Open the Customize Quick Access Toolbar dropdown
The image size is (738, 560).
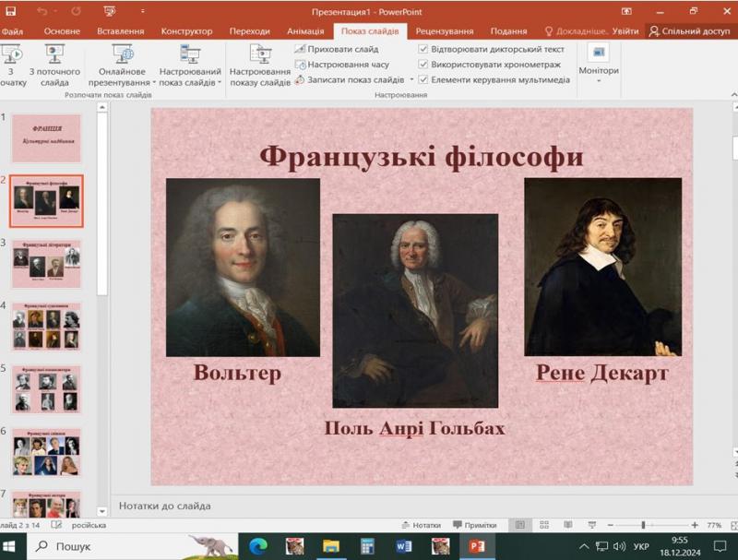(143, 11)
